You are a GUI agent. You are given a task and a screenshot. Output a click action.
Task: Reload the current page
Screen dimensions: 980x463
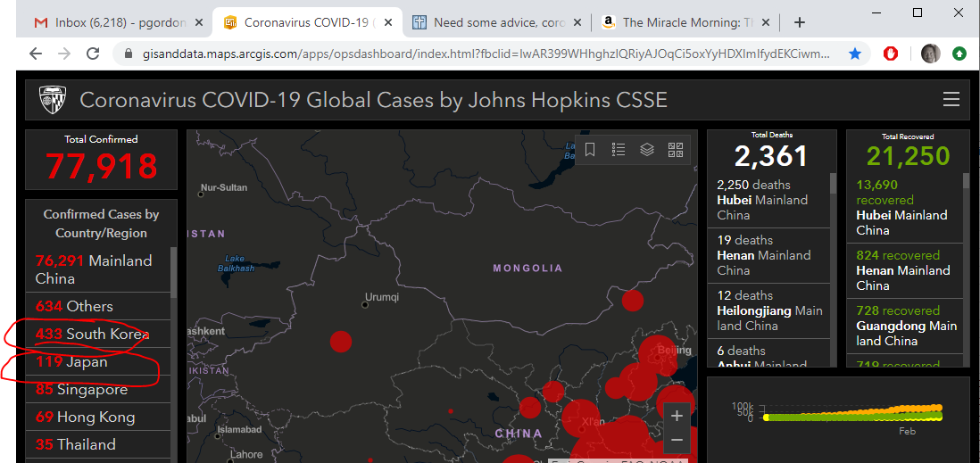click(x=93, y=54)
